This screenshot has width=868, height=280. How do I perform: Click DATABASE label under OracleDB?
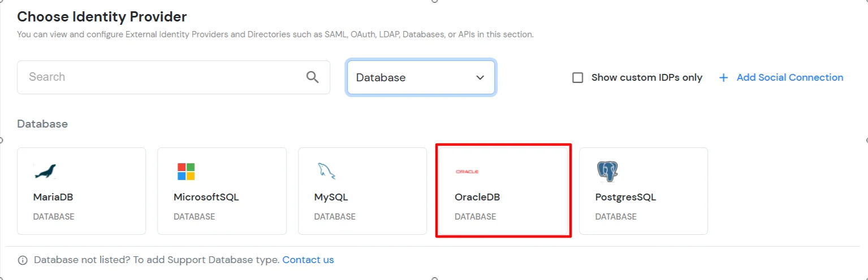coord(475,217)
